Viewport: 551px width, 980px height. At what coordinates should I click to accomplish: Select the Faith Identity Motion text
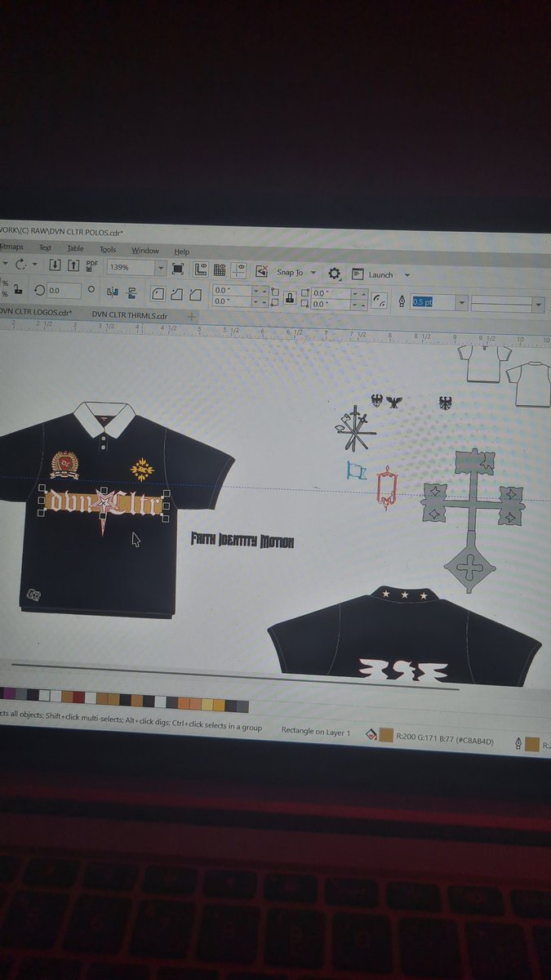pyautogui.click(x=242, y=541)
